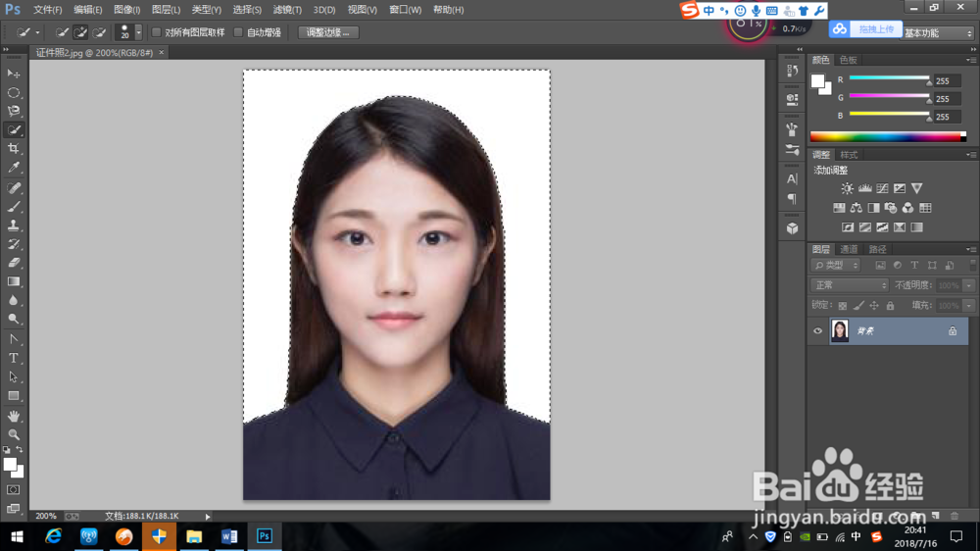Select the Zoom tool

tap(13, 434)
